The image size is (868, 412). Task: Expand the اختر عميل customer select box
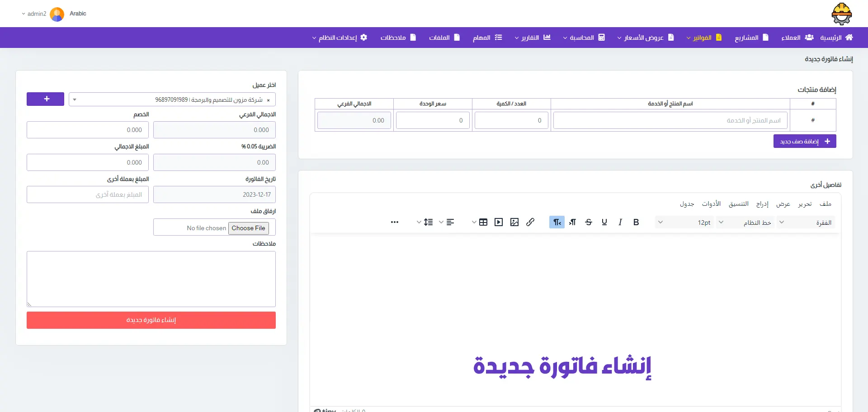coord(172,99)
